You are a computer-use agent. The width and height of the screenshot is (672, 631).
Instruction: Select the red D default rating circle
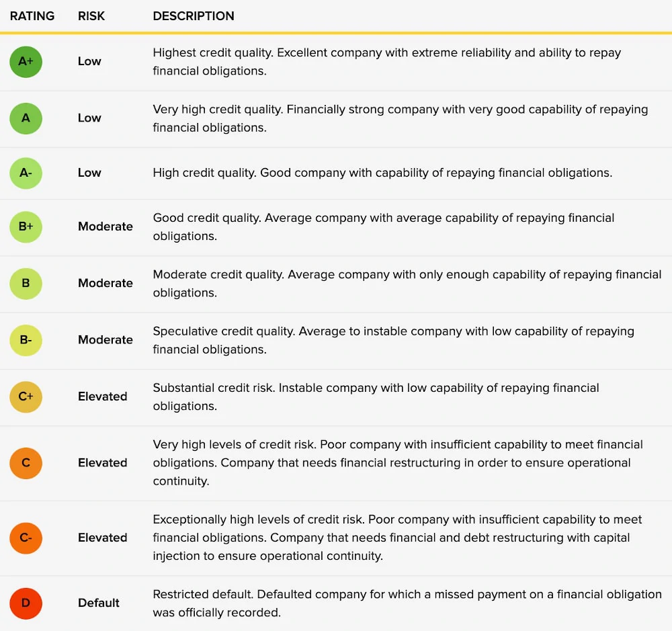[x=26, y=603]
